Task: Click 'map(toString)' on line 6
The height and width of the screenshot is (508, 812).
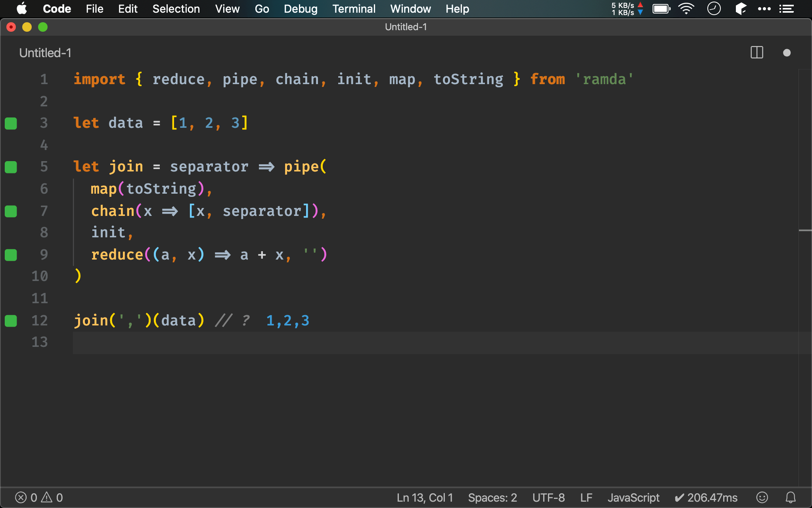Action: coord(147,189)
